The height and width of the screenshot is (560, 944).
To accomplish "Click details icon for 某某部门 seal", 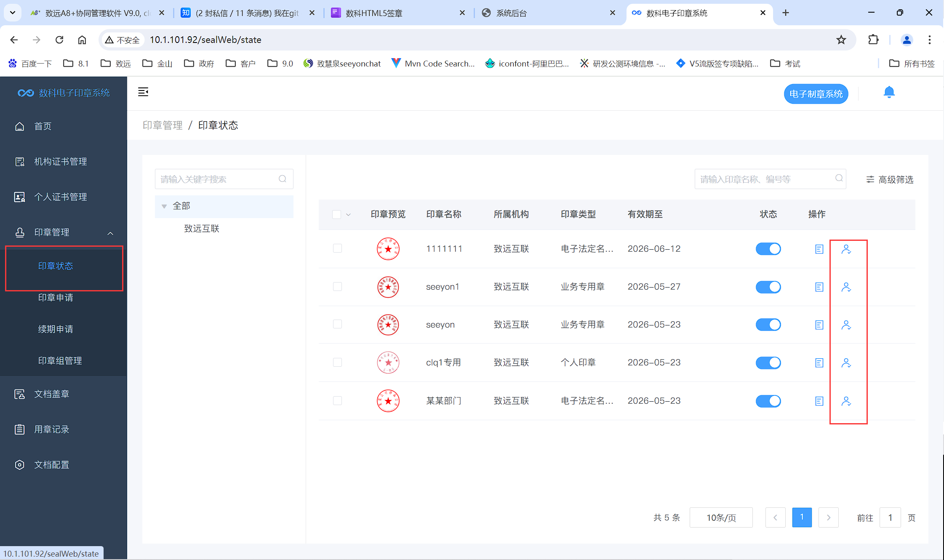I will coord(819,401).
